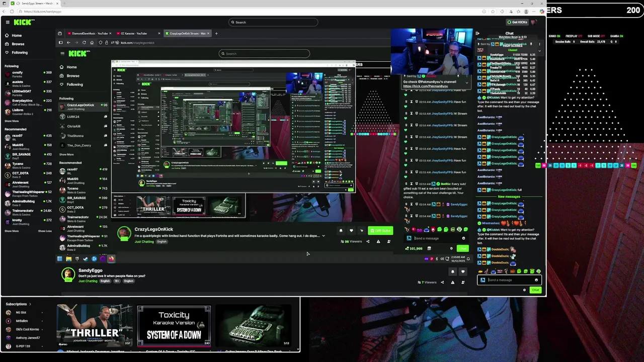This screenshot has height=362, width=644.
Task: Open LEDtheGOAT channel in outer sidebar
Action: tap(28, 92)
